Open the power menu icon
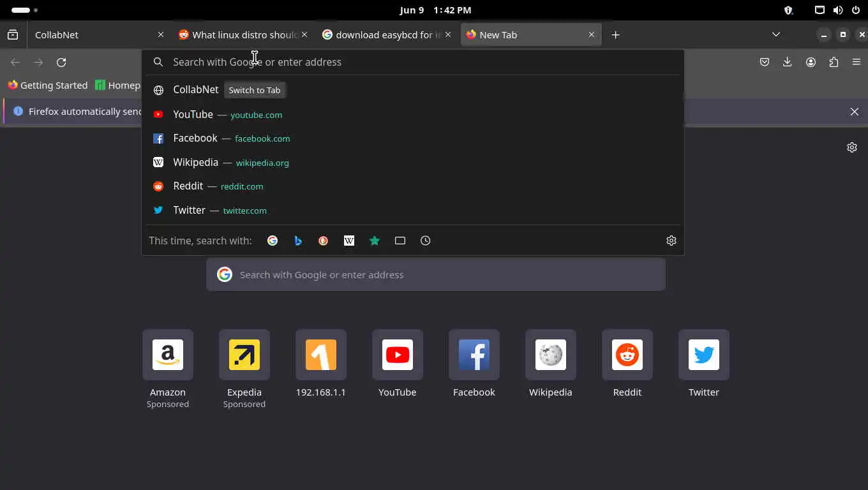Viewport: 868px width, 490px height. 856,10
